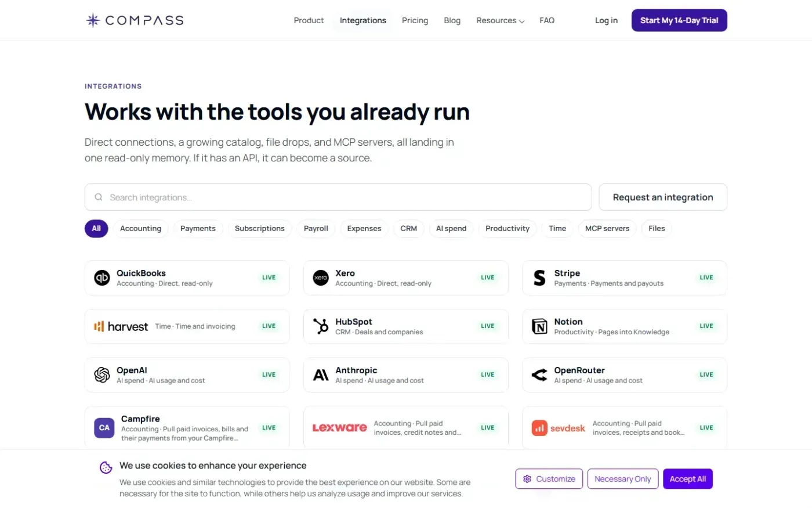Screen dimensions: 812x508
Task: Filter integrations by Payroll
Action: pyautogui.click(x=316, y=229)
